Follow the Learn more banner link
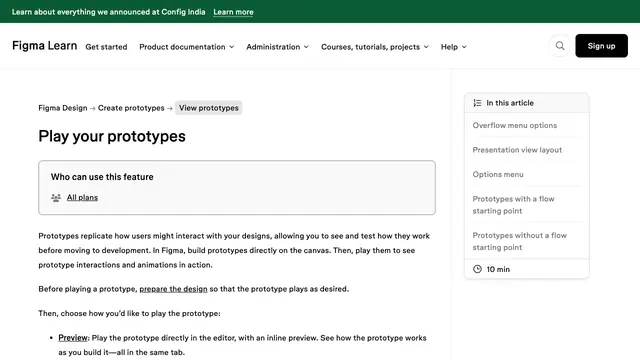This screenshot has height=360, width=640. point(233,12)
